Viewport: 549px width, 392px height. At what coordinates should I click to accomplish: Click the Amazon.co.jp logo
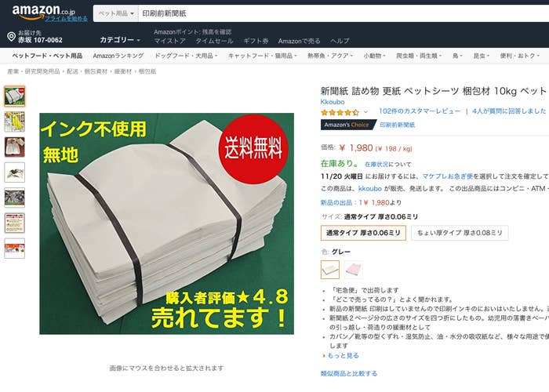43,12
